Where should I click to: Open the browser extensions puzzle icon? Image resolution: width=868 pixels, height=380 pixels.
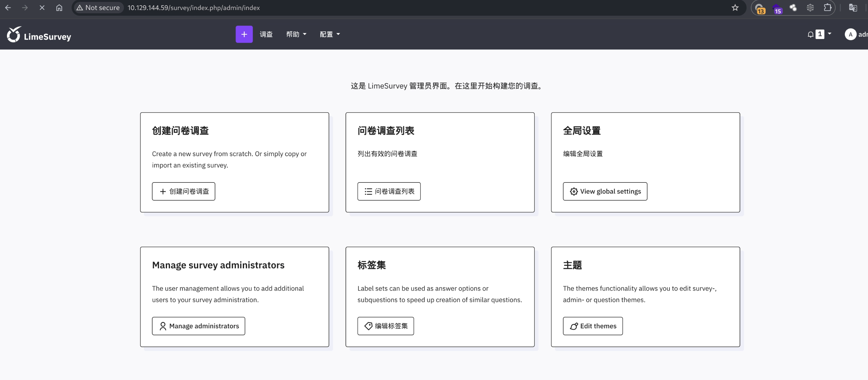pos(827,8)
